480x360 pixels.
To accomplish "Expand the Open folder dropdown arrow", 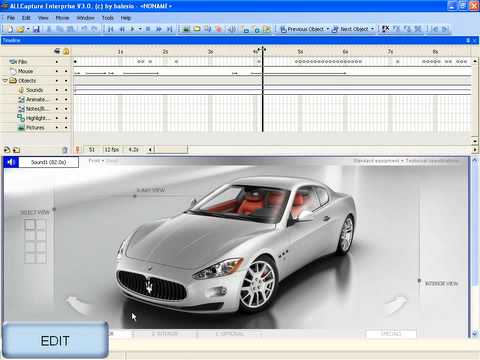I will [28, 29].
